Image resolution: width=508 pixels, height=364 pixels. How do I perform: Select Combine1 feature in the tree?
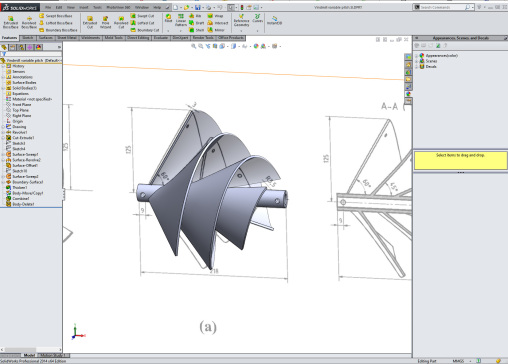[x=18, y=198]
